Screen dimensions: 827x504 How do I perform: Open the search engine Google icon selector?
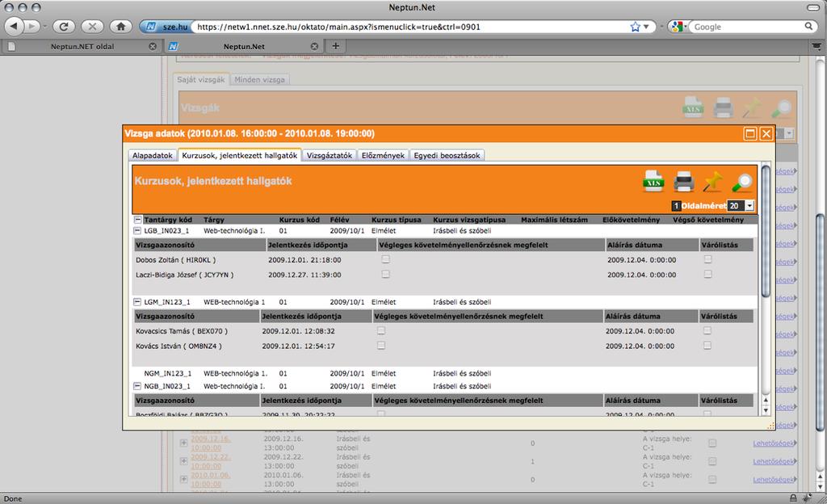[x=679, y=27]
